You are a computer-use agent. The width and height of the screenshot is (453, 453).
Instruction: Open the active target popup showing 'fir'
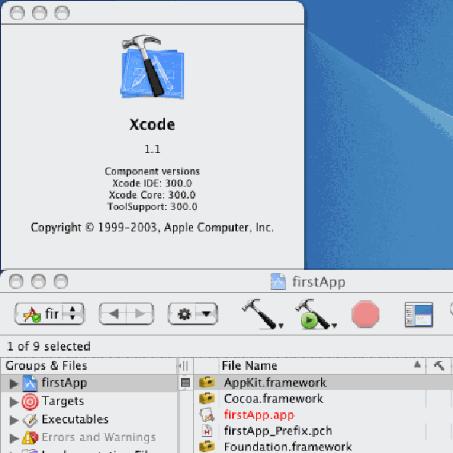pos(49,314)
